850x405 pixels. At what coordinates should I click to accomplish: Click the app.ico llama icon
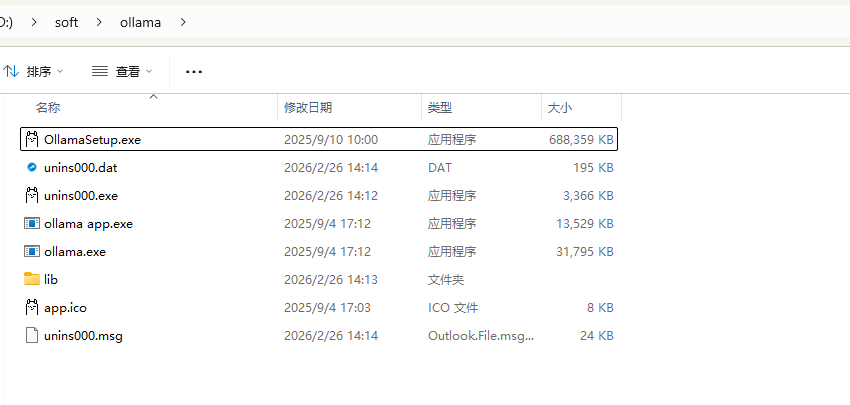coord(32,307)
